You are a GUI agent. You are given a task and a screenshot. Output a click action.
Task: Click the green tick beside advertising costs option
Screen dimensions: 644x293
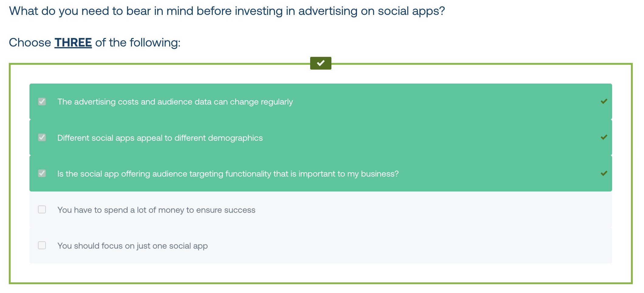(x=604, y=102)
